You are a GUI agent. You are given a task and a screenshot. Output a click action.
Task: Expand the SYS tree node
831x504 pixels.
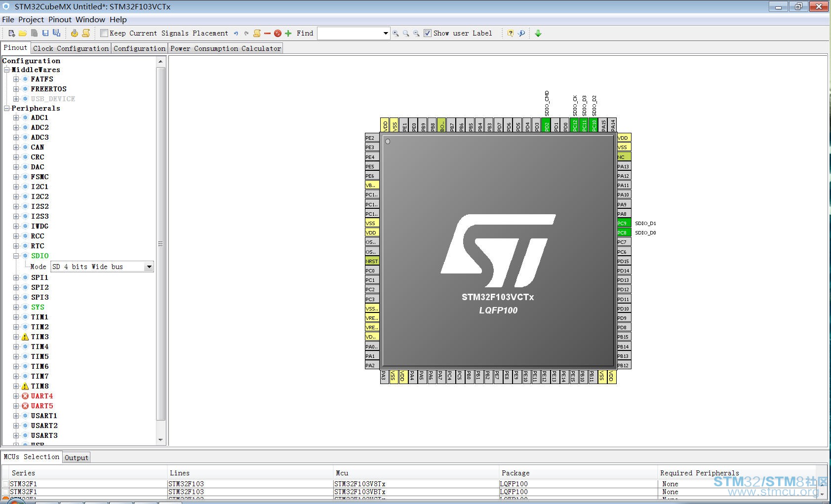(16, 307)
